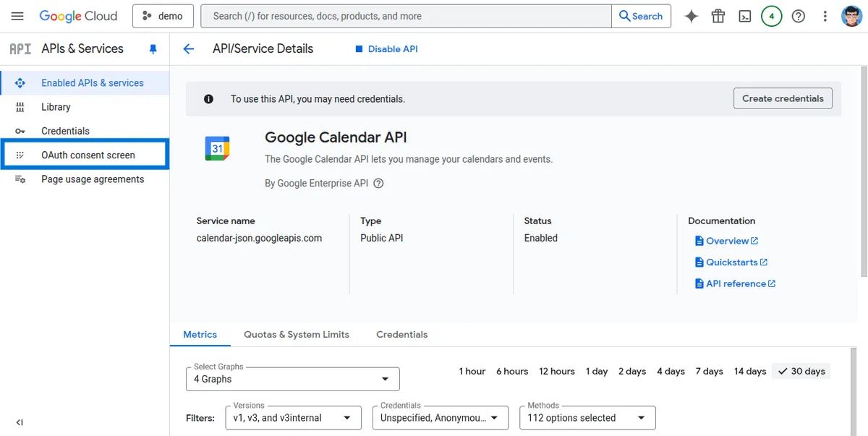Viewport: 868px width, 436px height.
Task: Open the three-dot settings menu
Action: click(x=825, y=16)
